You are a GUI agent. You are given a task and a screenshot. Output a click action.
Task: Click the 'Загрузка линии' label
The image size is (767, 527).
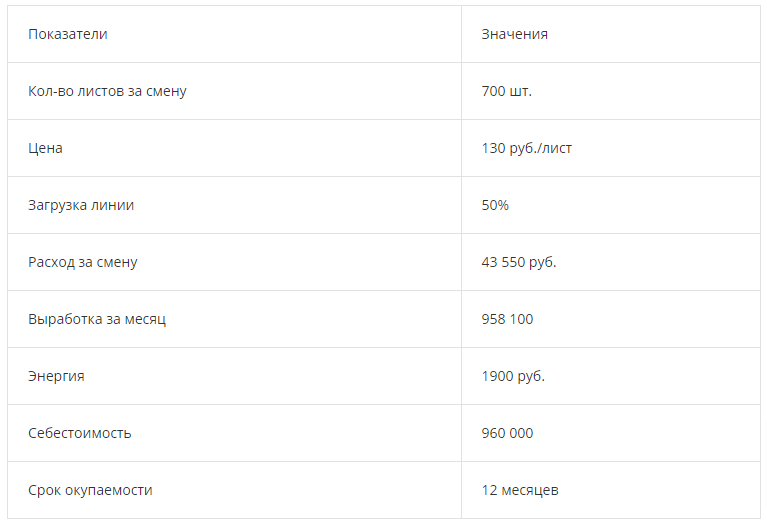tap(81, 205)
